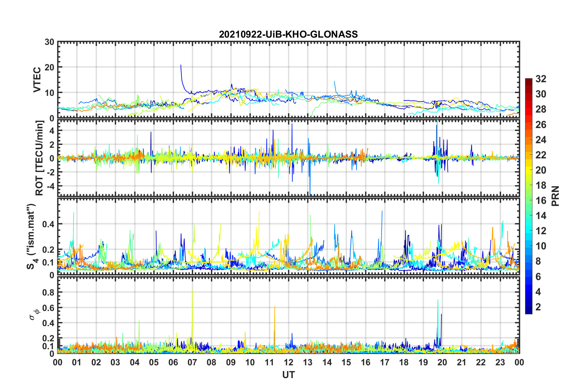Click the PRN colorbar label

pyautogui.click(x=555, y=196)
